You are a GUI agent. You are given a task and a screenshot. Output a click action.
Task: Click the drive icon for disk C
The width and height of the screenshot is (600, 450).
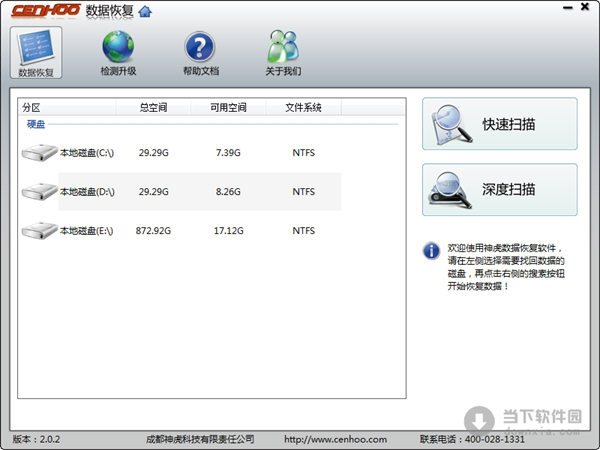pos(39,153)
